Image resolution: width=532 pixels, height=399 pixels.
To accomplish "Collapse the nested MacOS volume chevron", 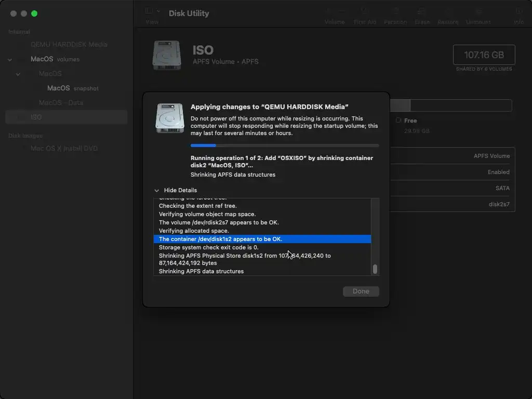I will pos(18,74).
